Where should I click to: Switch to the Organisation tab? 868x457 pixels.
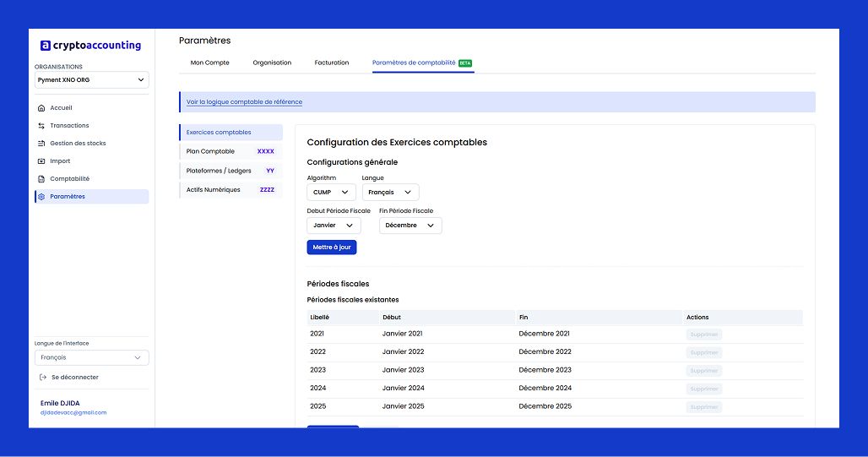pos(272,63)
